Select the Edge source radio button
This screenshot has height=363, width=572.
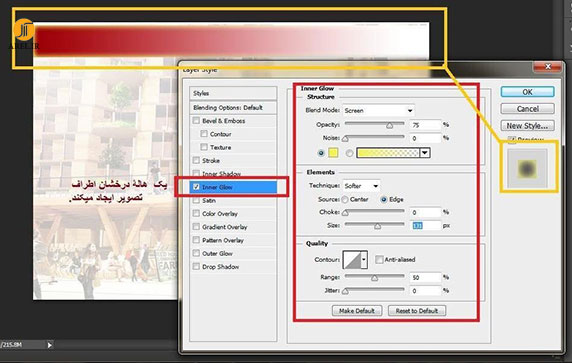384,200
